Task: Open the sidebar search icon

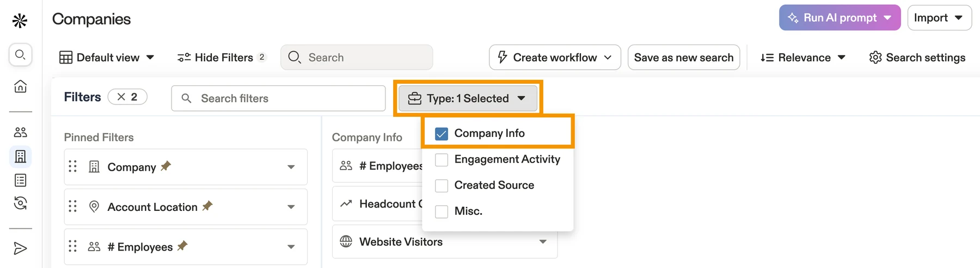Action: pos(20,54)
